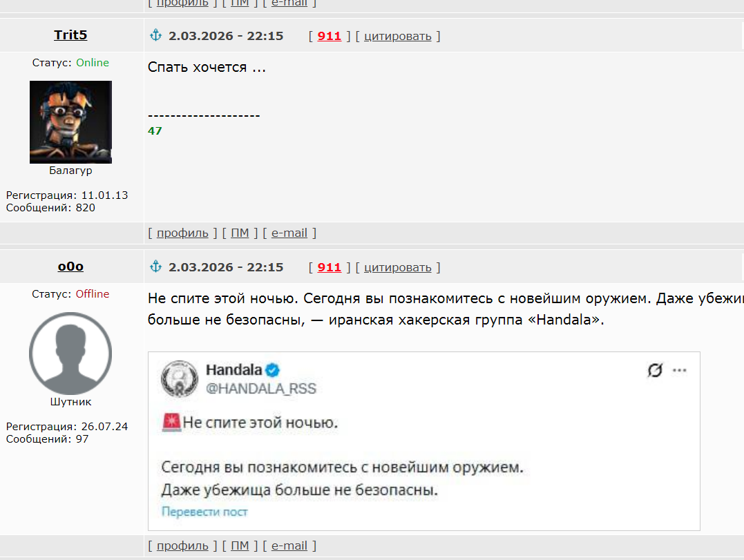The width and height of the screenshot is (744, 560).
Task: Click Регистрация: 26.07.24 text
Action: tap(67, 426)
